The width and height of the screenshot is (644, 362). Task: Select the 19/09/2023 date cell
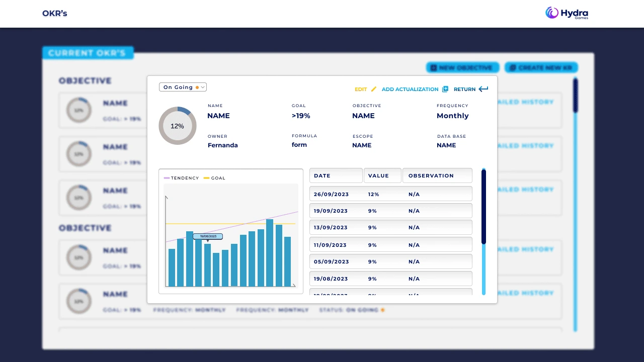pos(331,211)
